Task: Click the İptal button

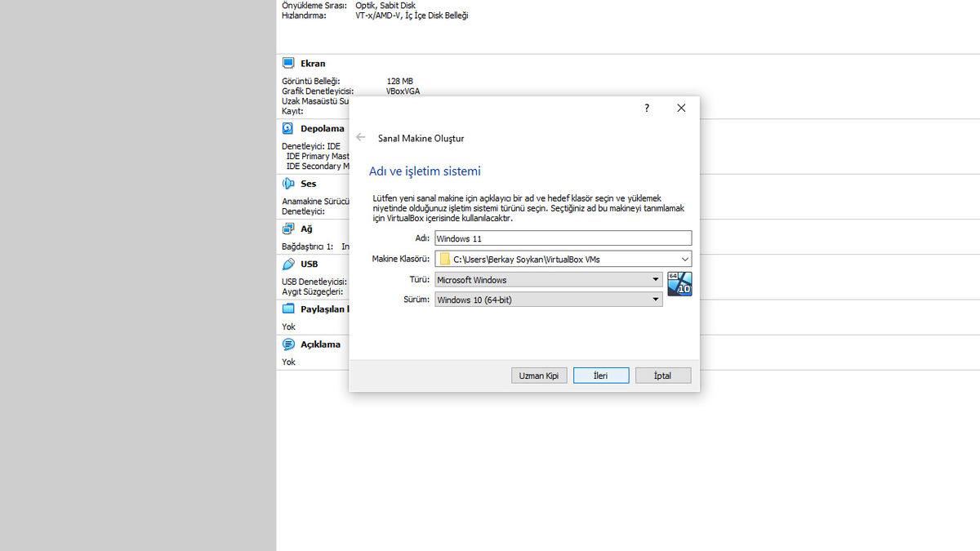Action: point(662,375)
